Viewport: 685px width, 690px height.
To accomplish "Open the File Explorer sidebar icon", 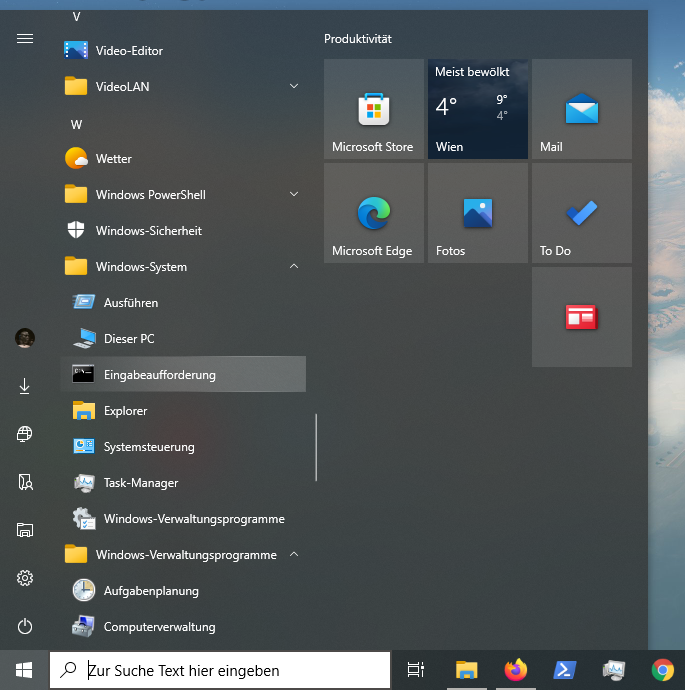I will [25, 530].
